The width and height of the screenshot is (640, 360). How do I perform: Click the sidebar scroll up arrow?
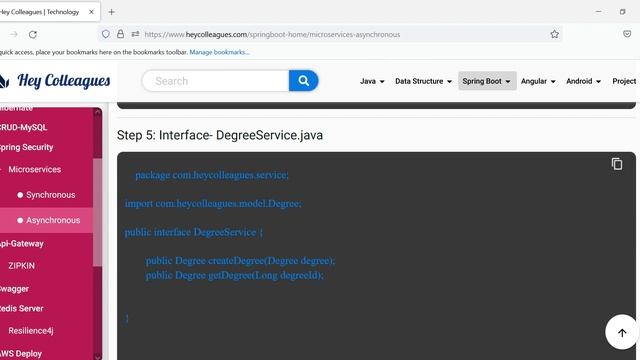click(98, 112)
